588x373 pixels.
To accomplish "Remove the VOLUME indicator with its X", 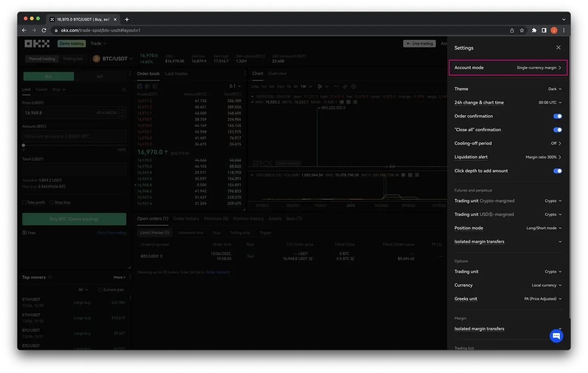I will pos(417,175).
